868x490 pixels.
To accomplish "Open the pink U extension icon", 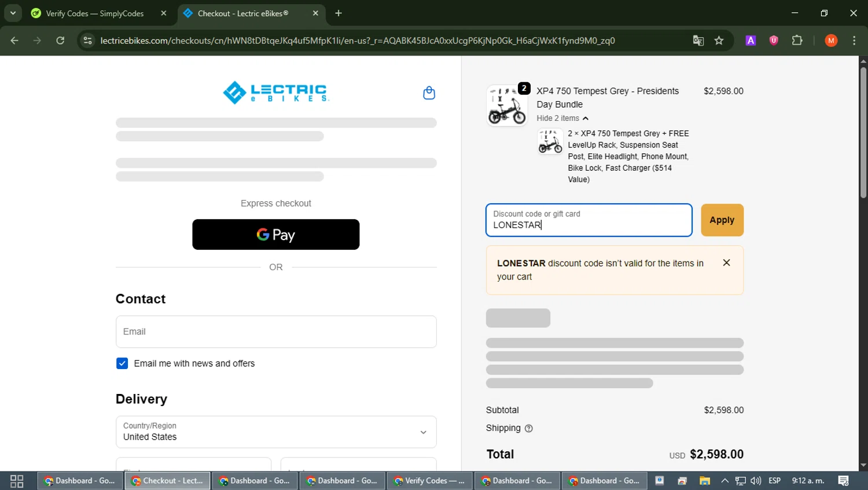I will 774,40.
